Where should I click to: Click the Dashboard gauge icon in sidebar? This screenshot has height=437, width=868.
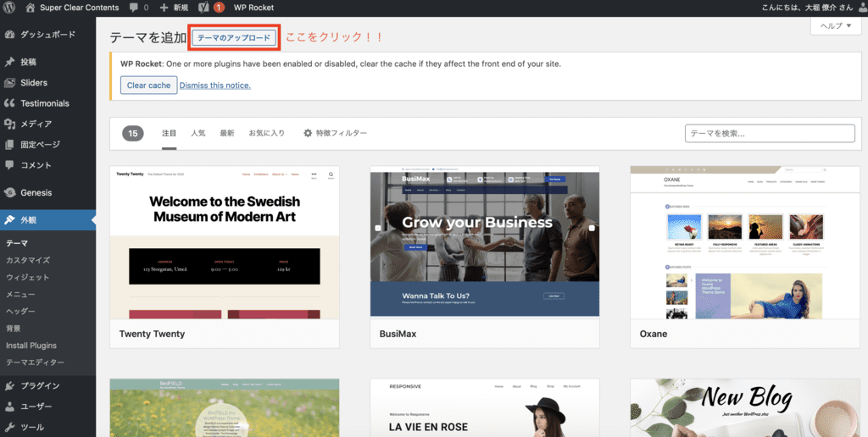[x=9, y=35]
